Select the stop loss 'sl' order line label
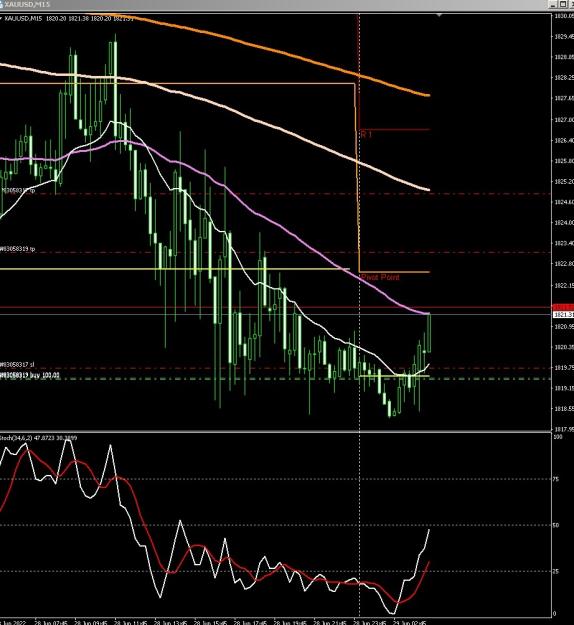 coord(17,364)
